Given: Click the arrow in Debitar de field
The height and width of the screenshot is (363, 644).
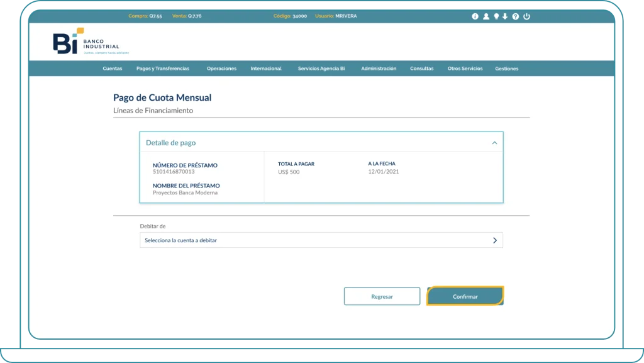Looking at the screenshot, I should tap(495, 240).
